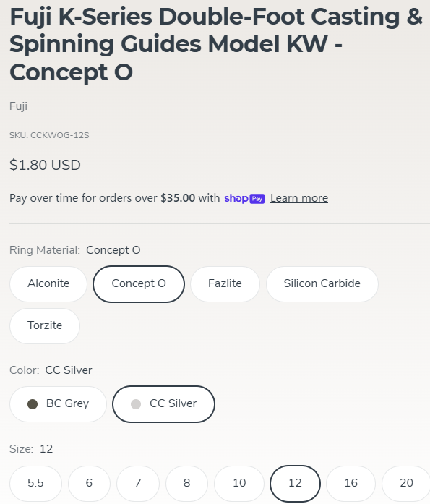This screenshot has height=504, width=430.
Task: Select size 6
Action: click(89, 483)
